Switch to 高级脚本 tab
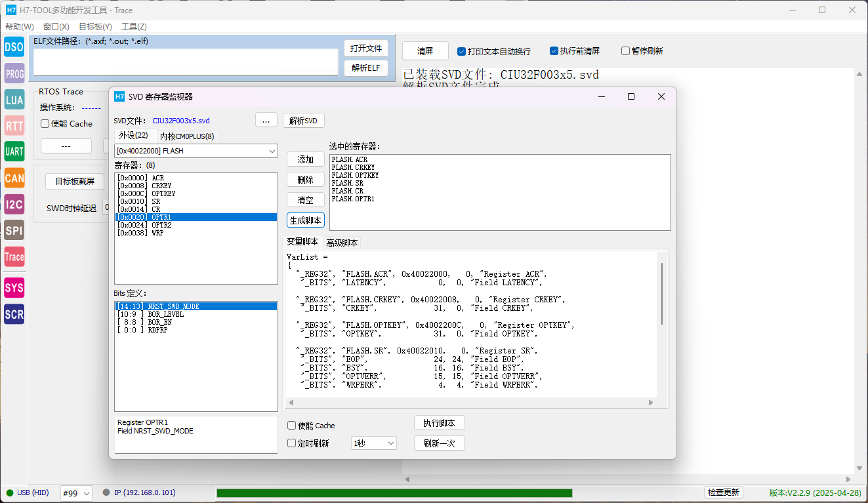The height and width of the screenshot is (503, 868). click(342, 243)
